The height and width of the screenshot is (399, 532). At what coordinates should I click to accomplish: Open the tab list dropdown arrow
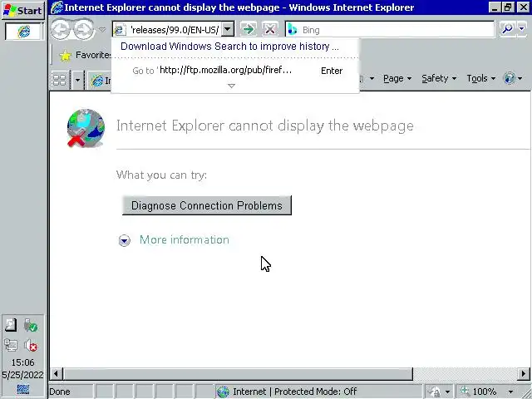point(77,80)
